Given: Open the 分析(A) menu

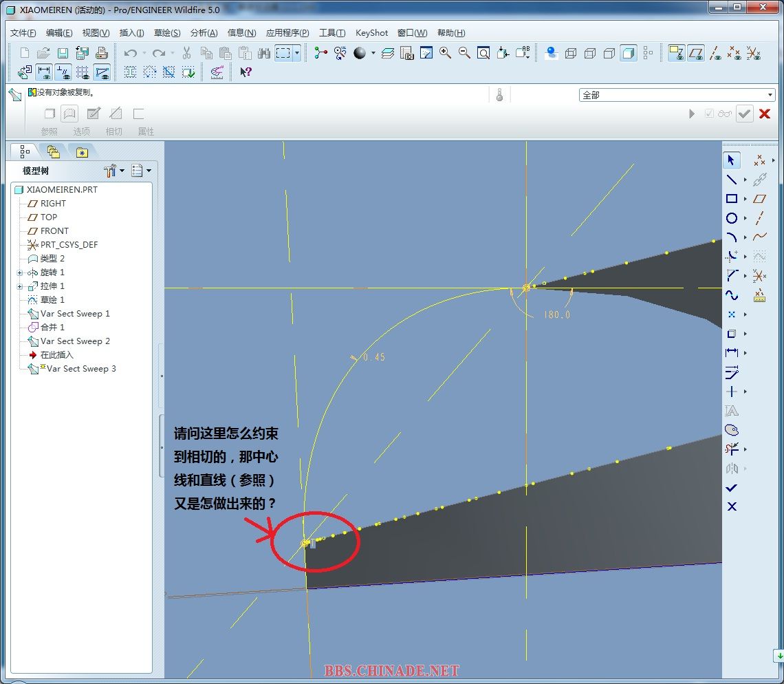Looking at the screenshot, I should tap(204, 33).
